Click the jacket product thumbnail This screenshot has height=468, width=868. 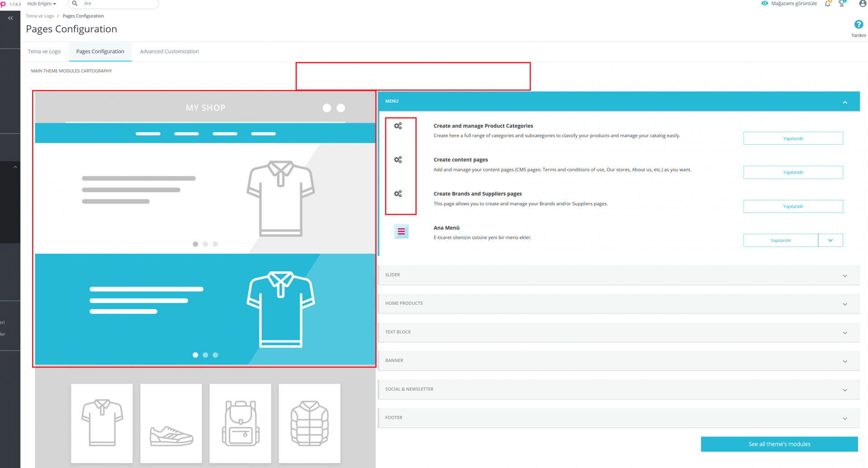click(x=309, y=423)
